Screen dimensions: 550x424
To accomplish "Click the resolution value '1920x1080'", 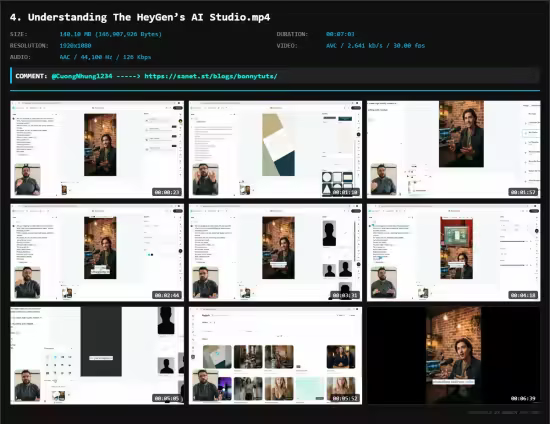I will (75, 46).
